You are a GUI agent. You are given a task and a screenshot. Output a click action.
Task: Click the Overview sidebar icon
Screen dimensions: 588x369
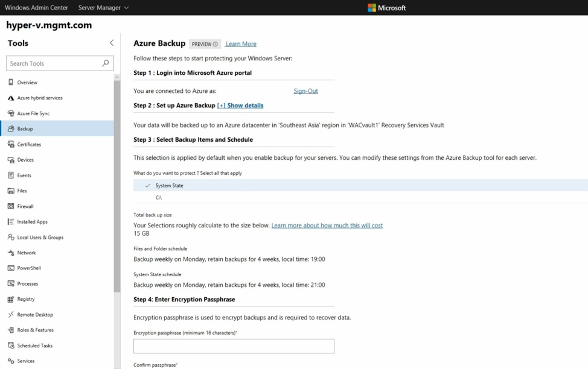pos(11,82)
